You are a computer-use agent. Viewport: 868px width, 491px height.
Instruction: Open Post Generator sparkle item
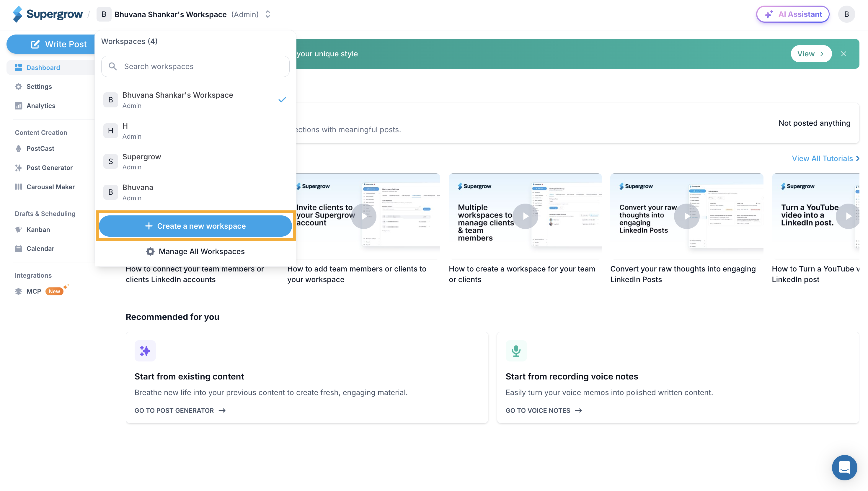tap(43, 168)
